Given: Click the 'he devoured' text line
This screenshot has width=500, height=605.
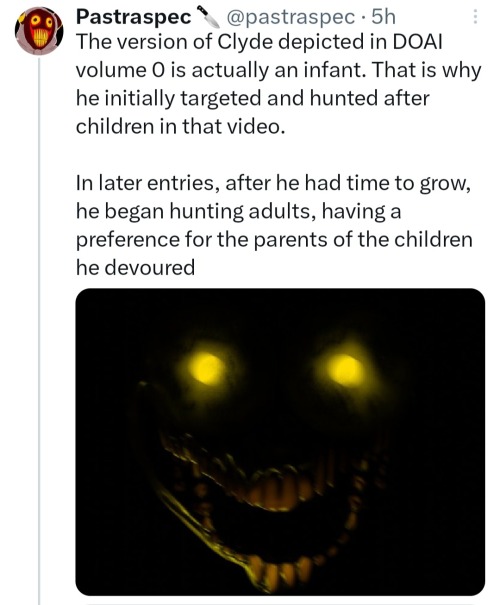Looking at the screenshot, I should coord(135,267).
